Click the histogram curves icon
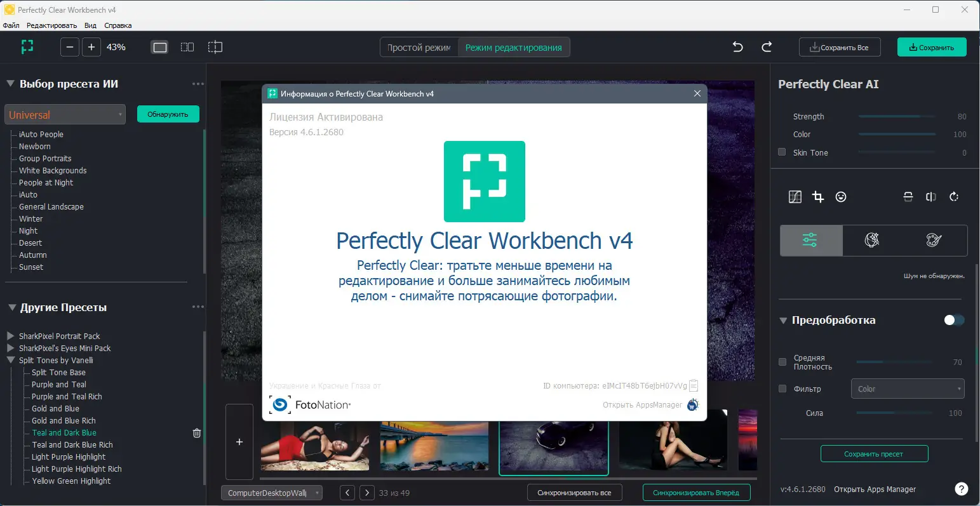 tap(795, 197)
